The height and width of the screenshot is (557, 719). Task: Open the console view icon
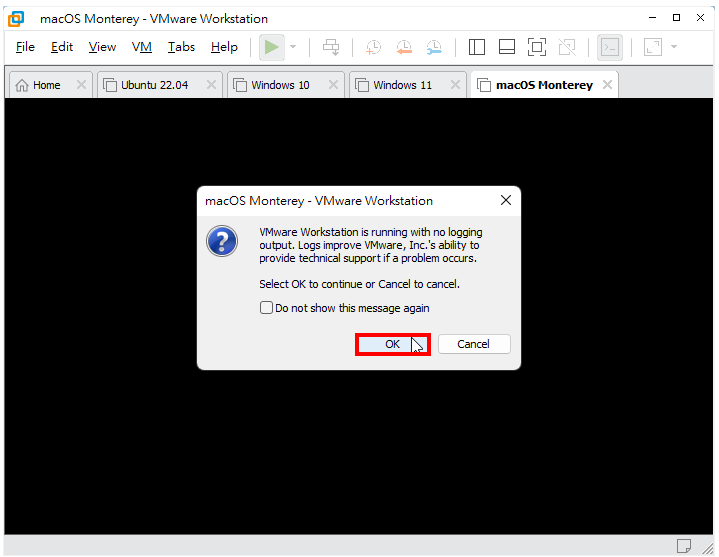pyautogui.click(x=610, y=47)
